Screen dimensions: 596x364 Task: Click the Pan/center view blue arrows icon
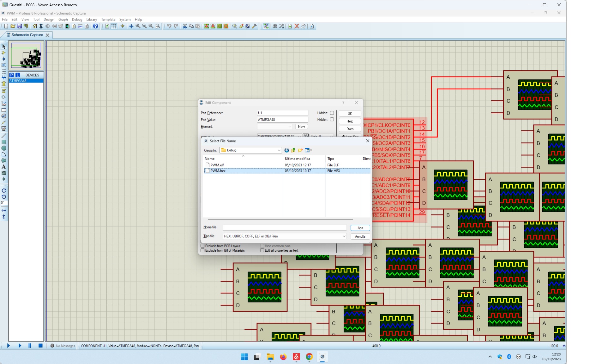131,26
